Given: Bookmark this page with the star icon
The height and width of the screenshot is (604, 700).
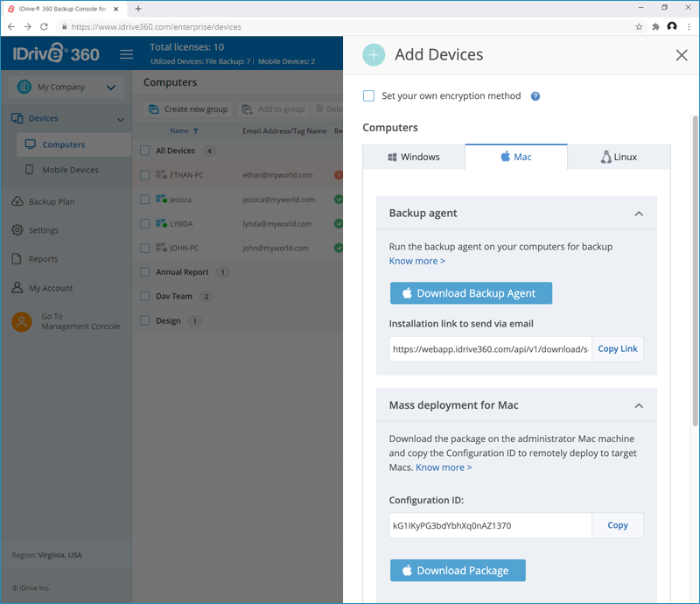Looking at the screenshot, I should pos(639,27).
